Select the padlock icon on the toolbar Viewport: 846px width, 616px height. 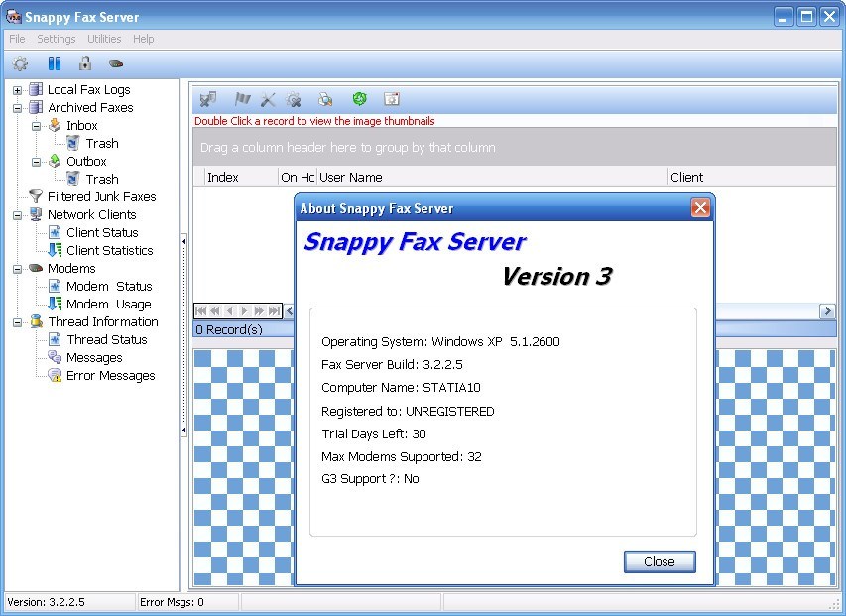(x=85, y=62)
